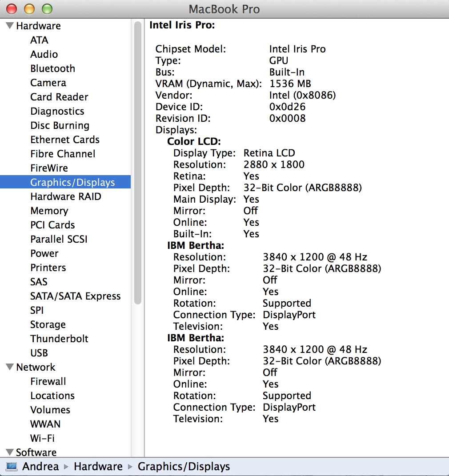Image resolution: width=449 pixels, height=476 pixels.
Task: Minimize the window with yellow button
Action: click(29, 9)
